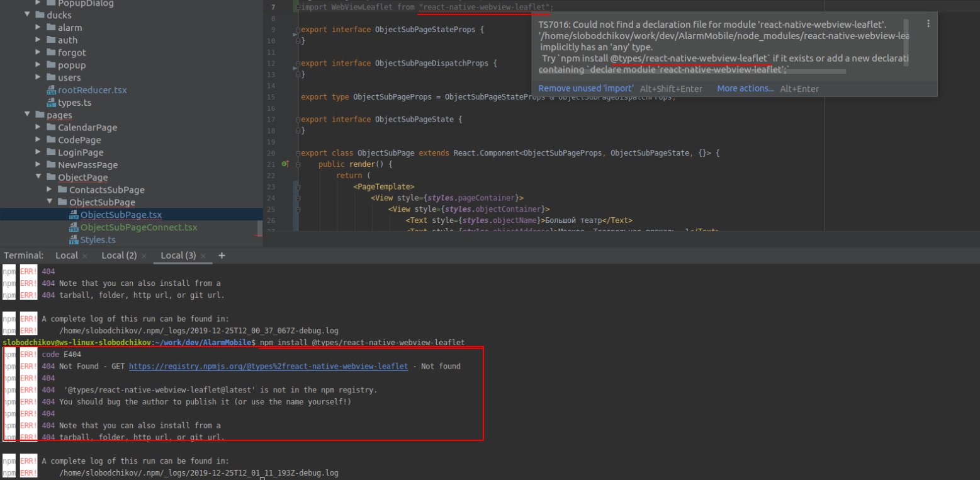This screenshot has height=480, width=980.
Task: Select the NewPassPage folder name
Action: coord(87,165)
